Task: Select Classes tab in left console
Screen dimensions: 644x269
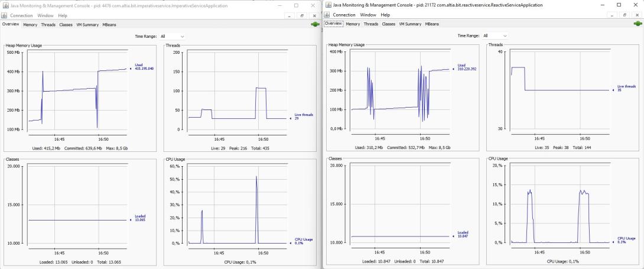Action: pos(66,24)
